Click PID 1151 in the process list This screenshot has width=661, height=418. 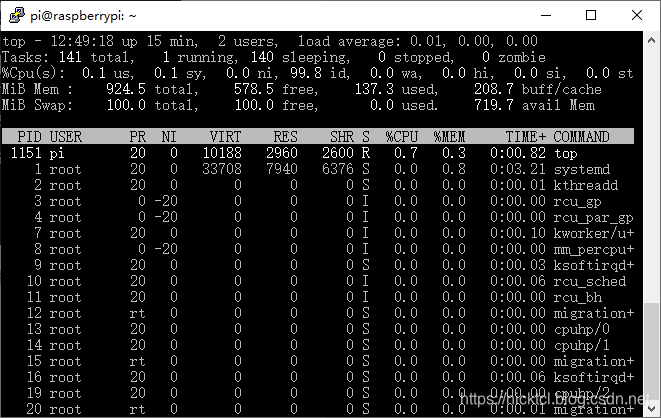tap(26, 153)
